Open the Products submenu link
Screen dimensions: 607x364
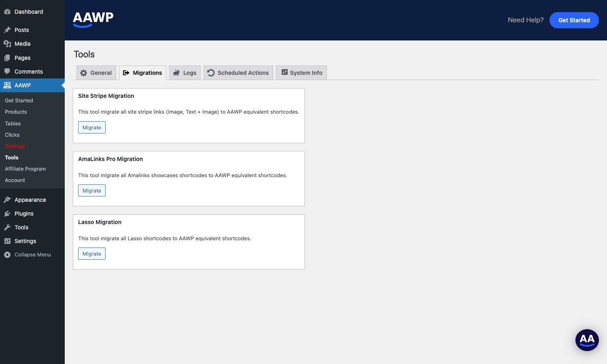point(16,112)
